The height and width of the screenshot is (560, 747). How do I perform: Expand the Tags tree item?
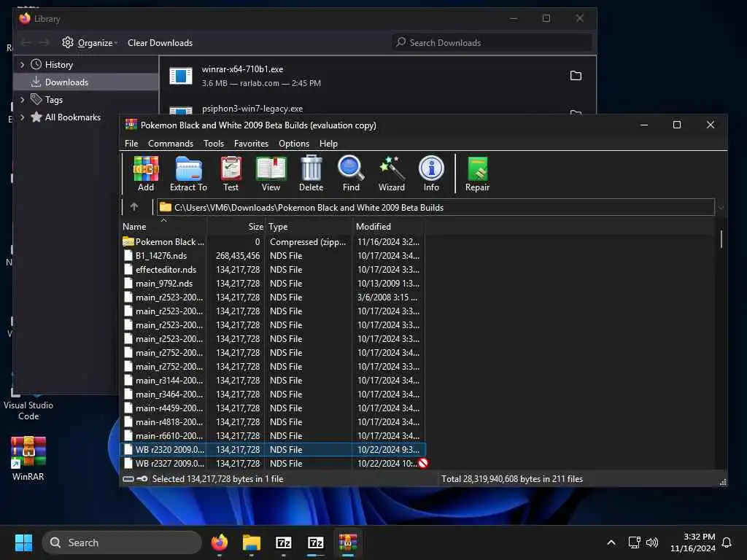(x=22, y=99)
